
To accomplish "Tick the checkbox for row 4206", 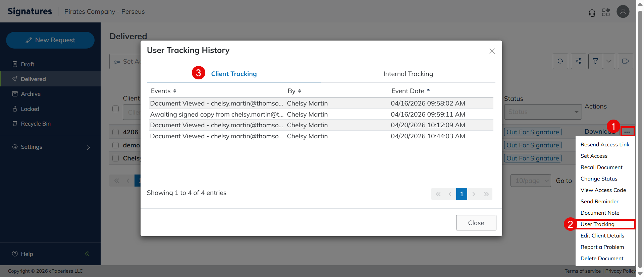I will (x=116, y=132).
